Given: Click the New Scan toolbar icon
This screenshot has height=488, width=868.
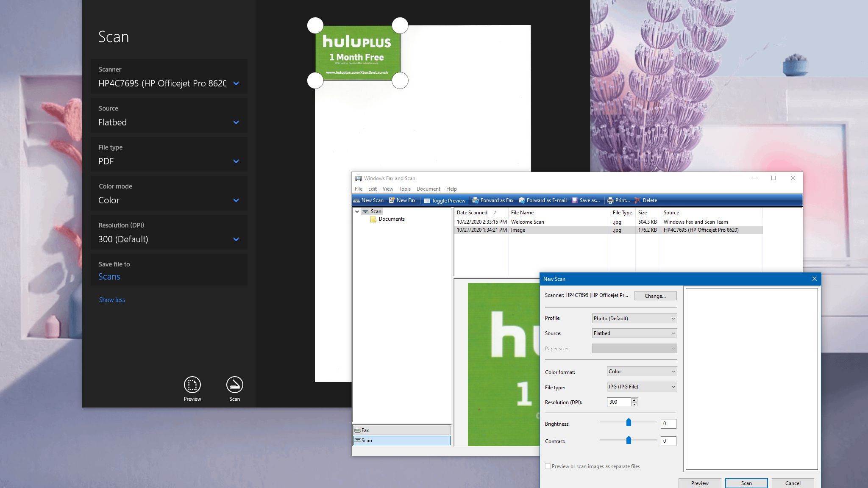Looking at the screenshot, I should [357, 200].
